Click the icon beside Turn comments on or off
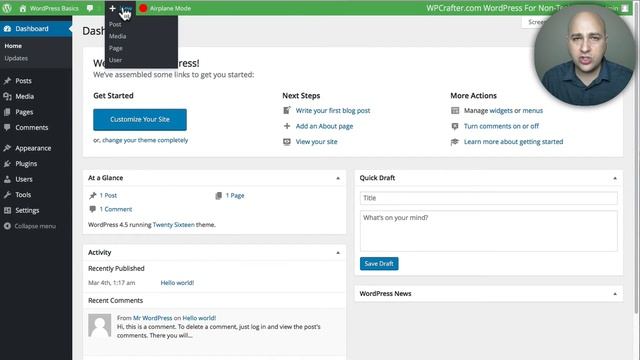This screenshot has width=640, height=360. click(455, 126)
